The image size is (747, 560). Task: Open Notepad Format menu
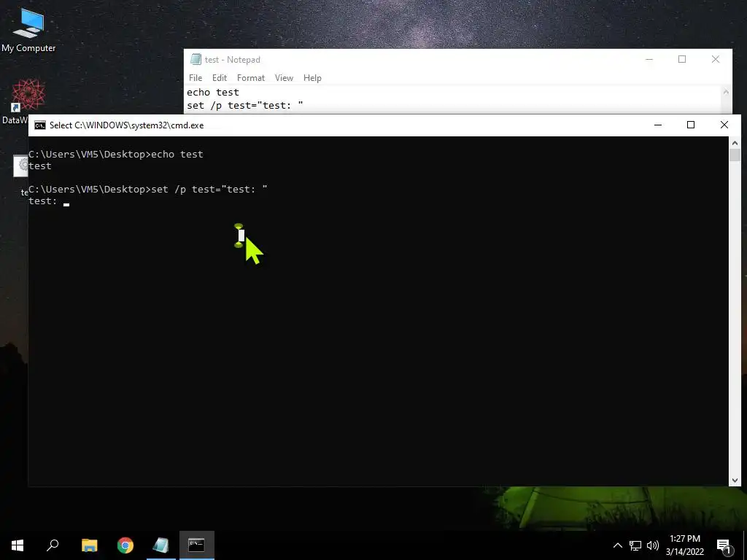click(251, 77)
